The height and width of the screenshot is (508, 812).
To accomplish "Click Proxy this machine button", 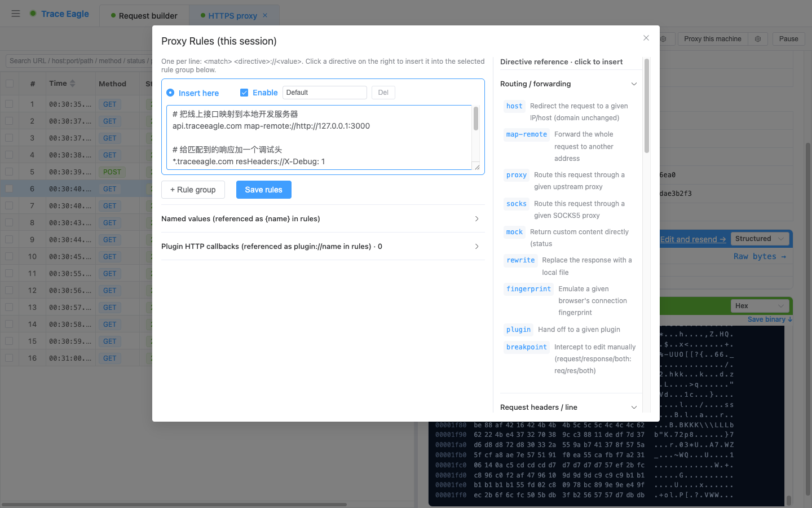I will tap(713, 39).
